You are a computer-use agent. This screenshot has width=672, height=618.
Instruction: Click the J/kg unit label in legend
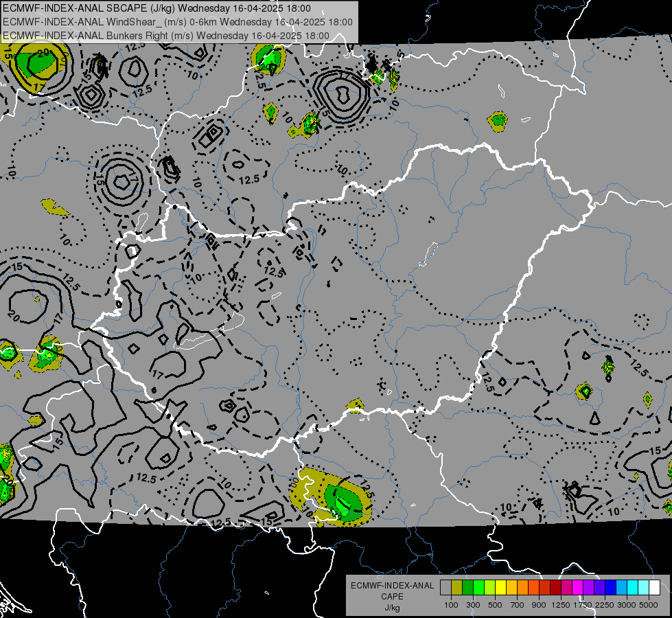[x=392, y=608]
